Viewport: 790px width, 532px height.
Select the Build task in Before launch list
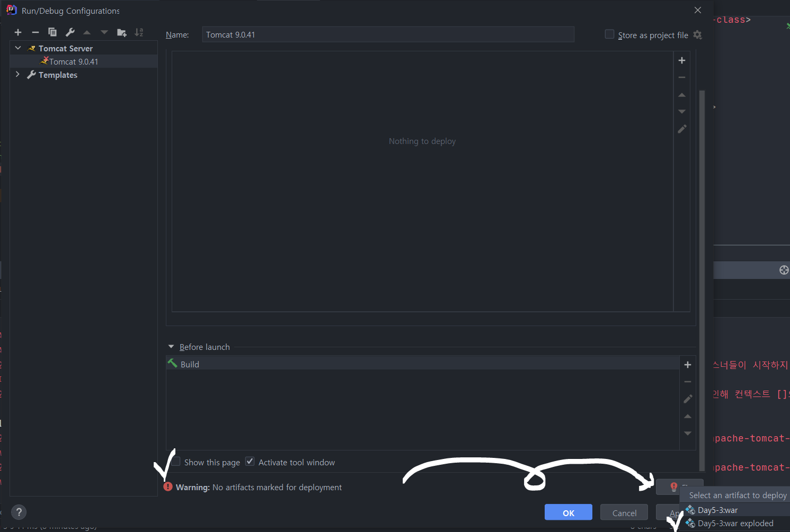pyautogui.click(x=422, y=364)
